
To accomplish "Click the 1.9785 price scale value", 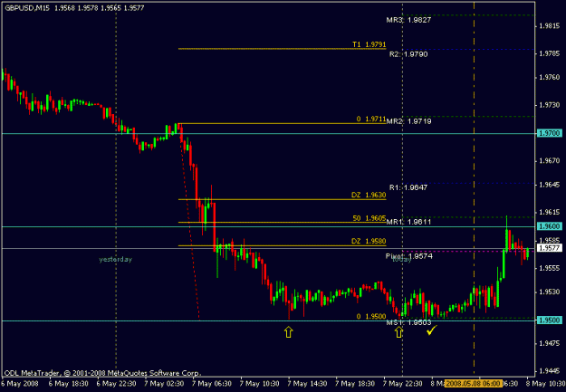I will tap(550, 53).
